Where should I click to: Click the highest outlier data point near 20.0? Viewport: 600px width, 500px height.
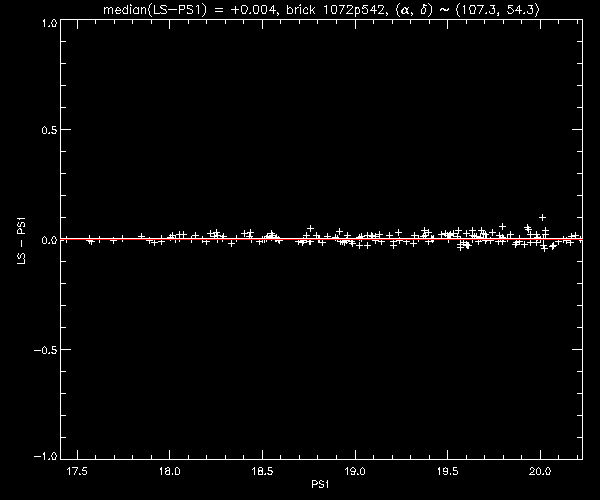[x=542, y=217]
